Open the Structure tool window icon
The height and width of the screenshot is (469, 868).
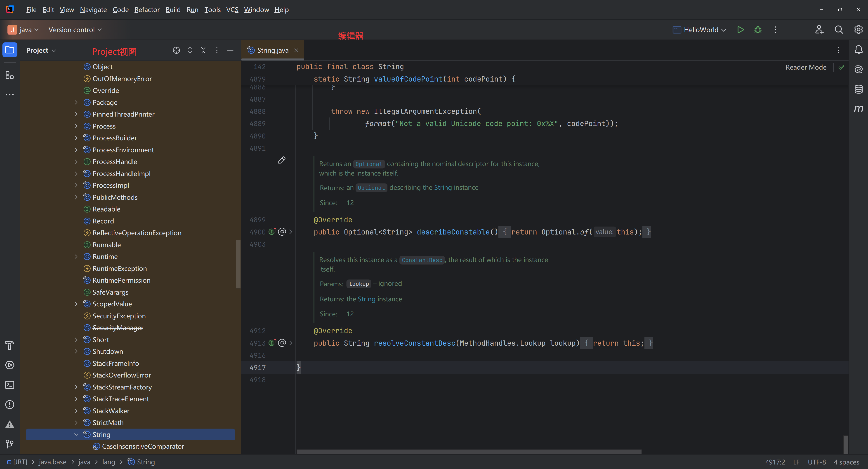pos(10,75)
